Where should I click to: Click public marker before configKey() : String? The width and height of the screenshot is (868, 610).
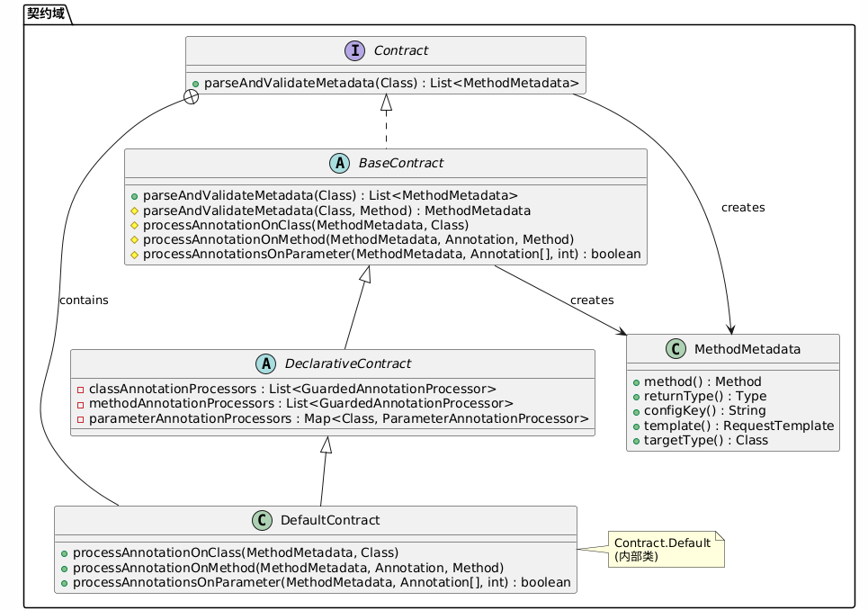coord(636,412)
